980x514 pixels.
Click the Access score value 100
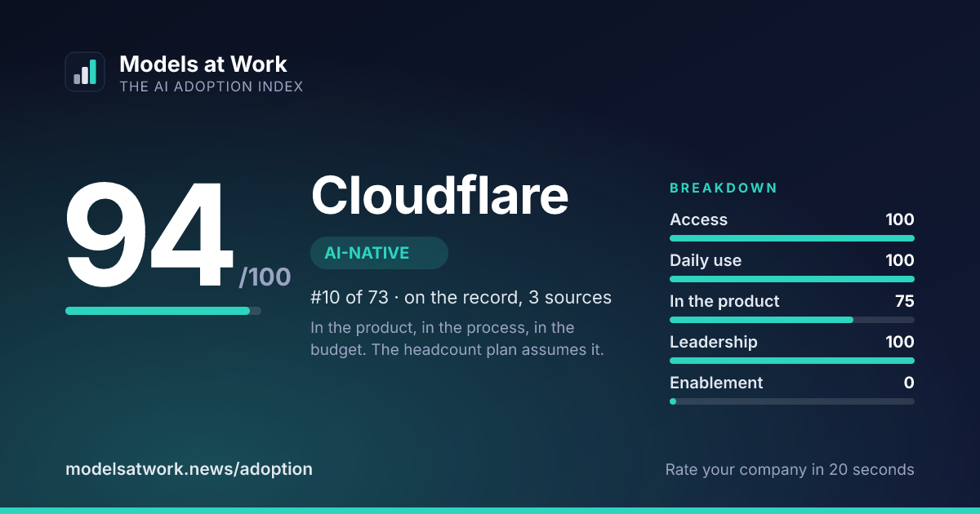[x=900, y=219]
